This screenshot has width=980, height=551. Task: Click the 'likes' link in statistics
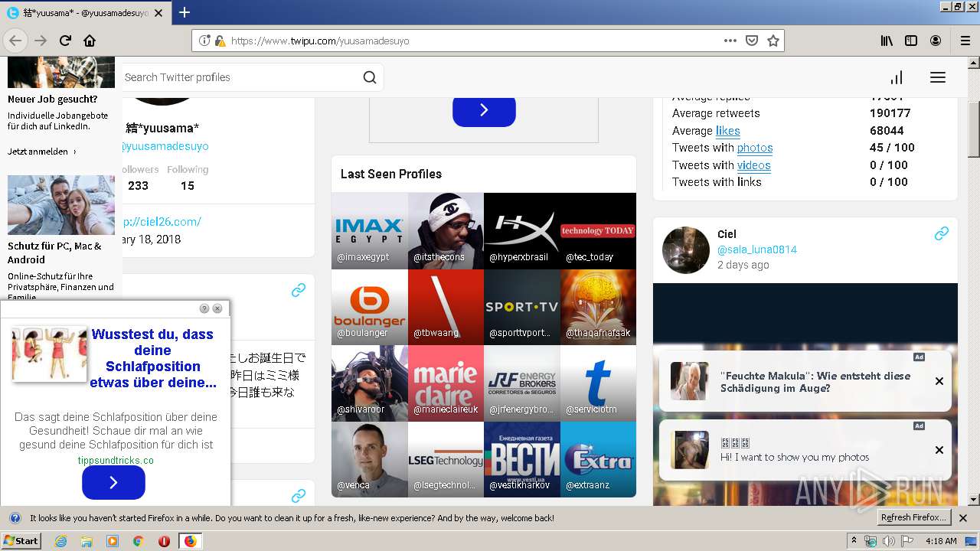point(727,130)
